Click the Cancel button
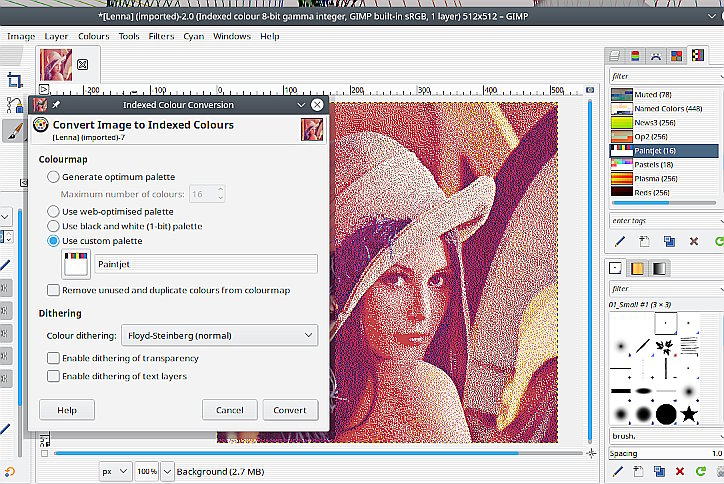The height and width of the screenshot is (484, 724). point(229,410)
